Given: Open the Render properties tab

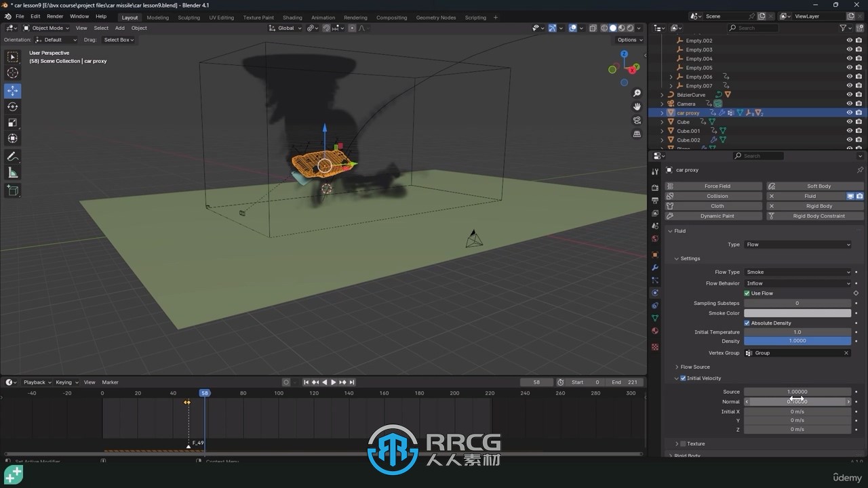Looking at the screenshot, I should (x=655, y=188).
